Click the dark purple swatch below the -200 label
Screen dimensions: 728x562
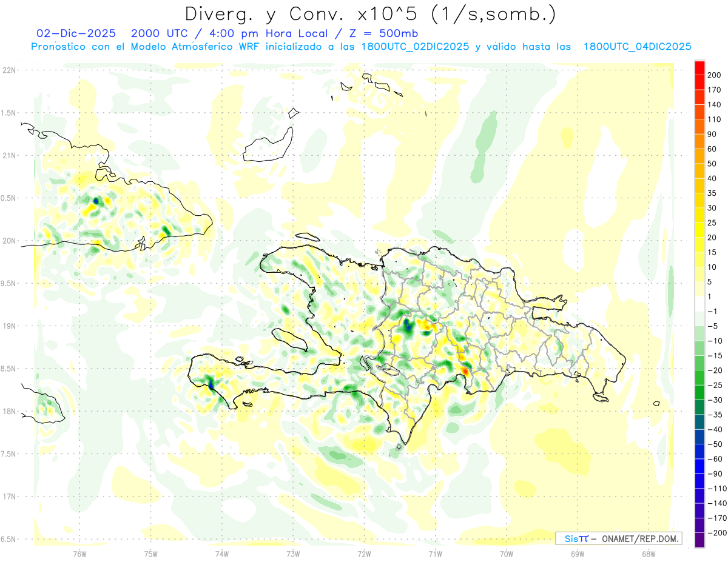click(x=699, y=540)
